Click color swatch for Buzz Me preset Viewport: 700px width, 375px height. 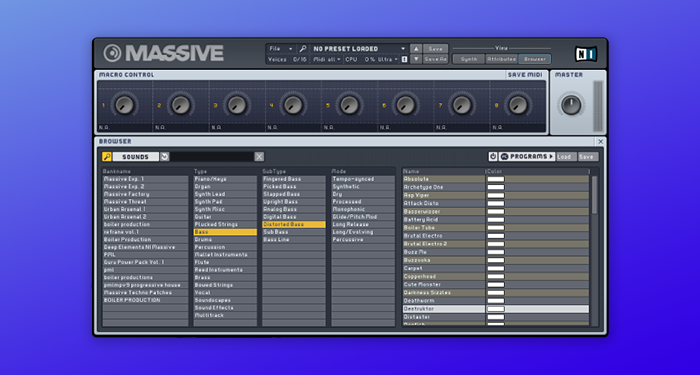click(x=496, y=252)
